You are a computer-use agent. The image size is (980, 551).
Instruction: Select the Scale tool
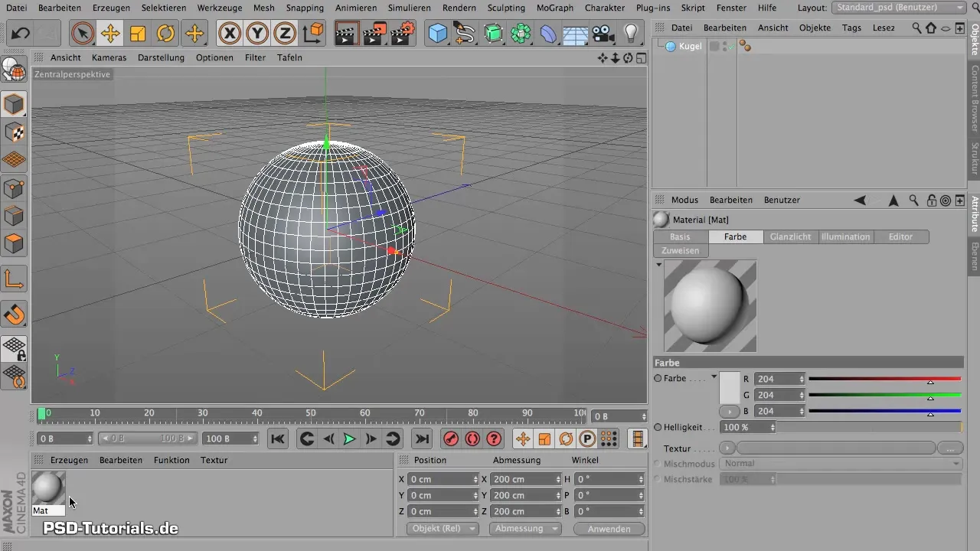[138, 34]
